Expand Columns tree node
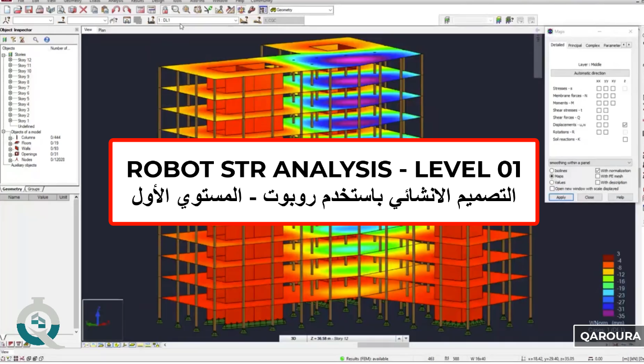 click(10, 138)
